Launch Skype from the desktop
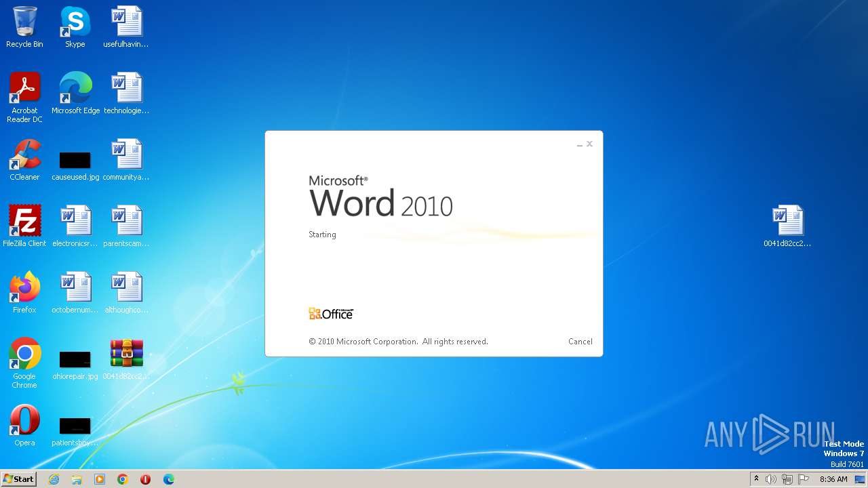 pos(75,27)
